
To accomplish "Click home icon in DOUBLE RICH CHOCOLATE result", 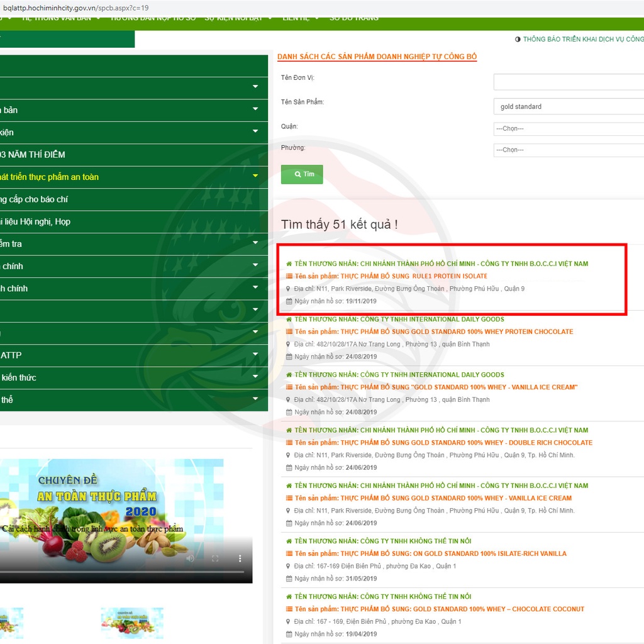I will [289, 430].
